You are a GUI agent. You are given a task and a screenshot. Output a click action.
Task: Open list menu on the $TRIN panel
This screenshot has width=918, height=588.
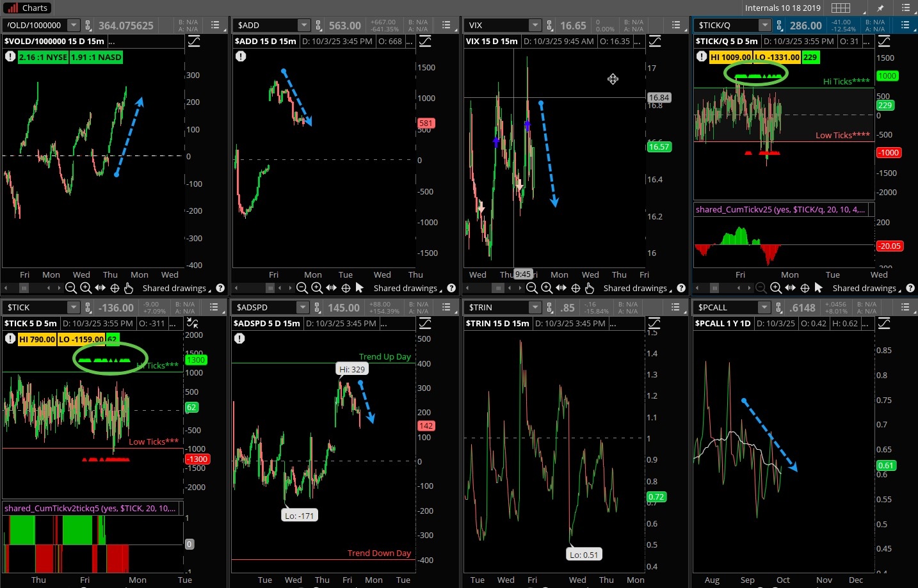click(x=675, y=308)
